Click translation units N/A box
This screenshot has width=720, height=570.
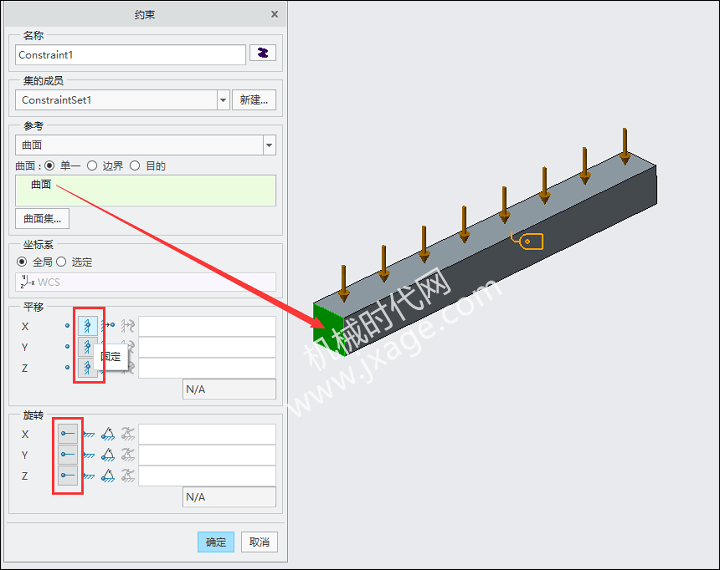pyautogui.click(x=229, y=389)
